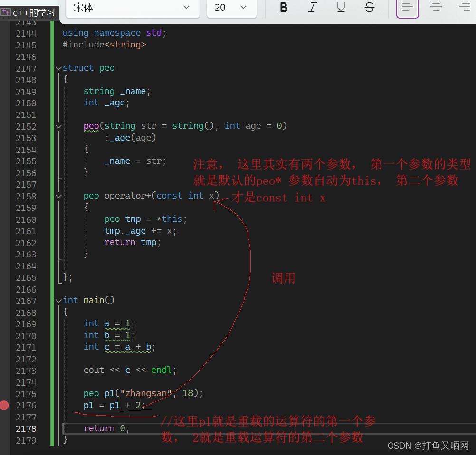Click the #include<string> directive
The height and width of the screenshot is (455, 476).
[104, 45]
